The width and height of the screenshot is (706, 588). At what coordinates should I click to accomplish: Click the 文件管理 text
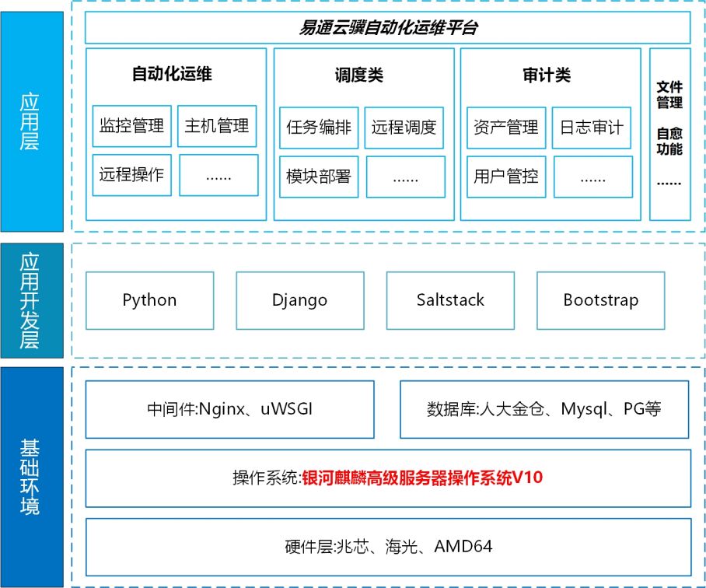(669, 95)
